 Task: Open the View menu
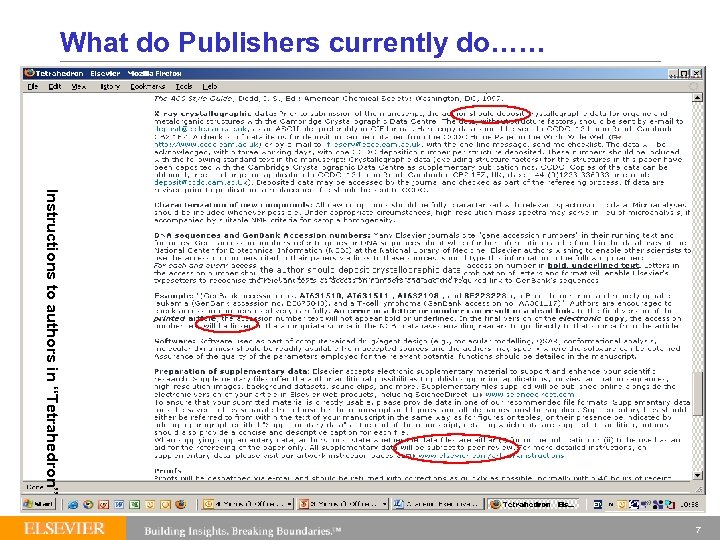79,86
